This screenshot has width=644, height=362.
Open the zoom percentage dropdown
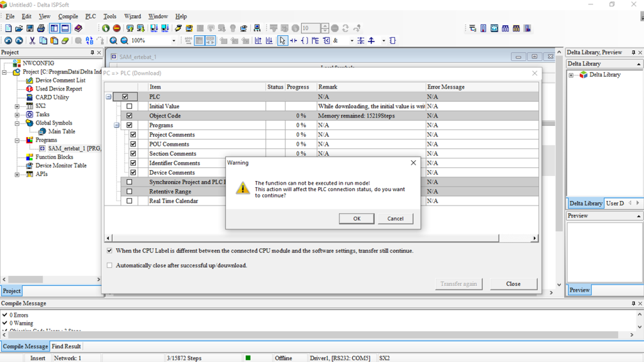click(x=174, y=41)
